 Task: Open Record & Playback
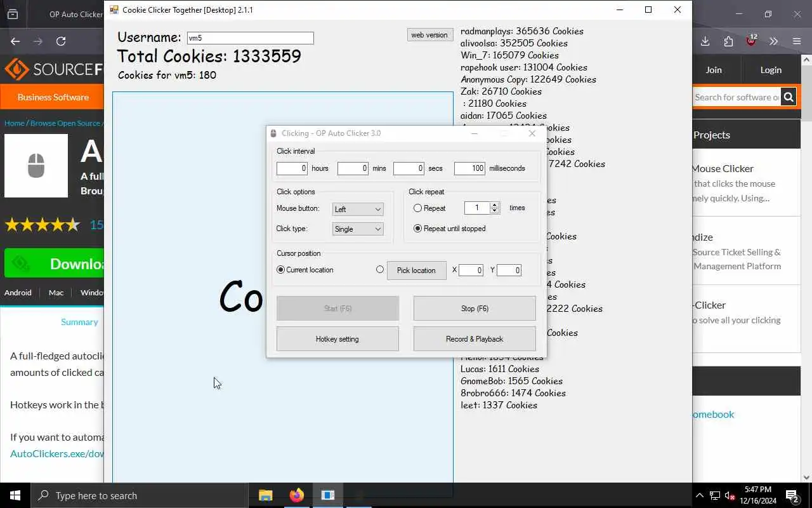(475, 339)
